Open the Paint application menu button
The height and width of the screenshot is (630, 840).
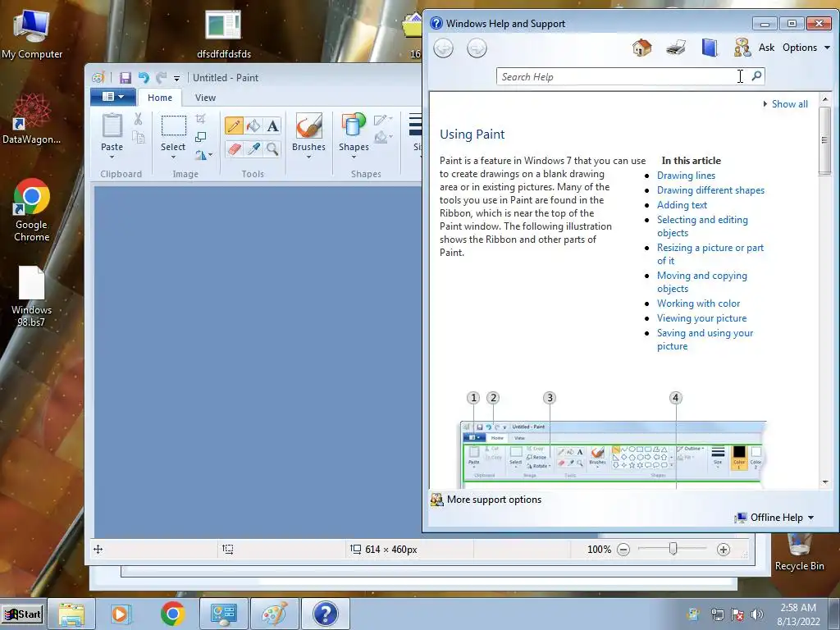112,97
